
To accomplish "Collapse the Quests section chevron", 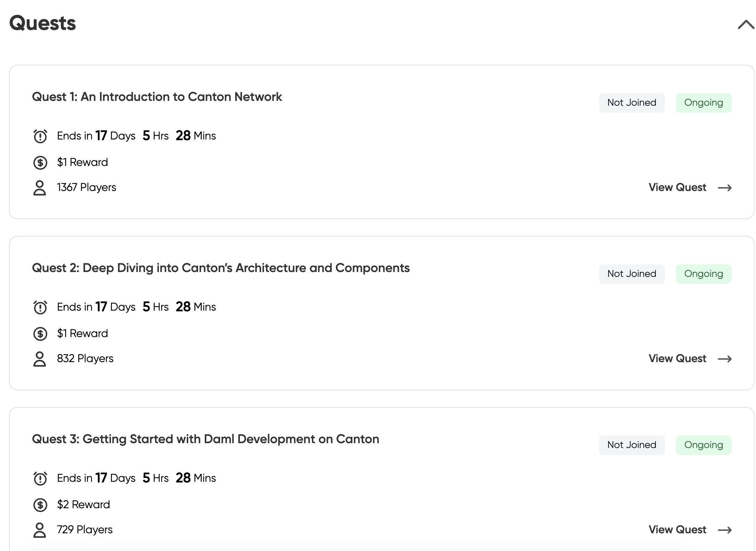I will (x=746, y=24).
